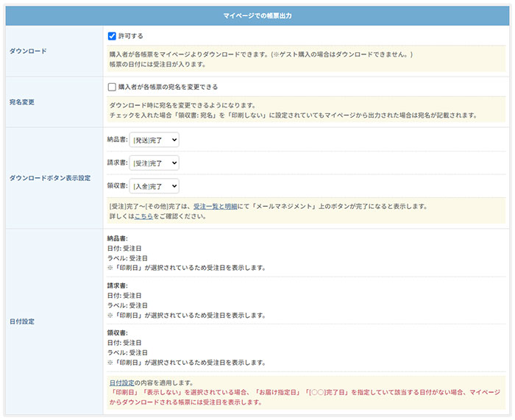Open the 領収書 status dropdown
The width and height of the screenshot is (515, 420).
154,186
